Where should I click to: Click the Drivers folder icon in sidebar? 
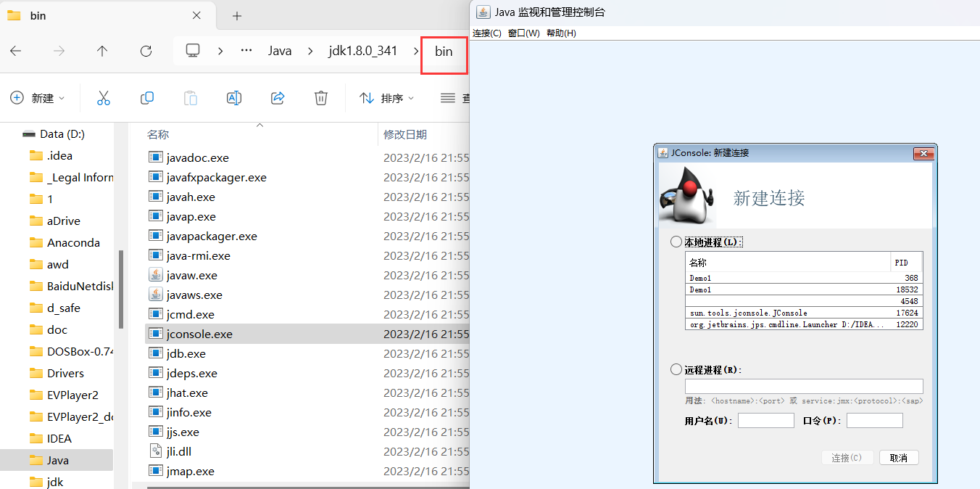36,373
